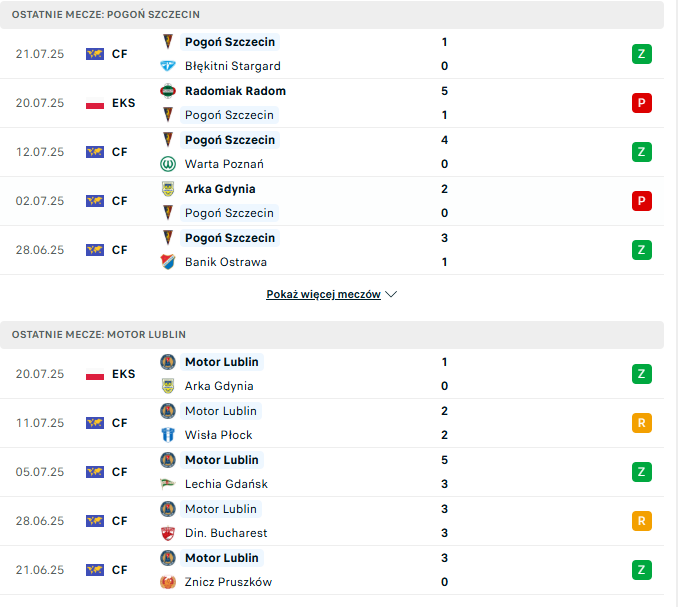Select the Ostatnie mecze: Motor Lublin header
The height and width of the screenshot is (607, 678).
point(332,335)
